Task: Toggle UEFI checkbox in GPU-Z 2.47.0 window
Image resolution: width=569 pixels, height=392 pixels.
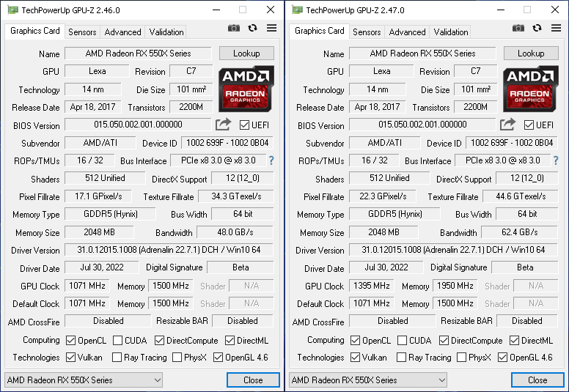Action: 529,125
